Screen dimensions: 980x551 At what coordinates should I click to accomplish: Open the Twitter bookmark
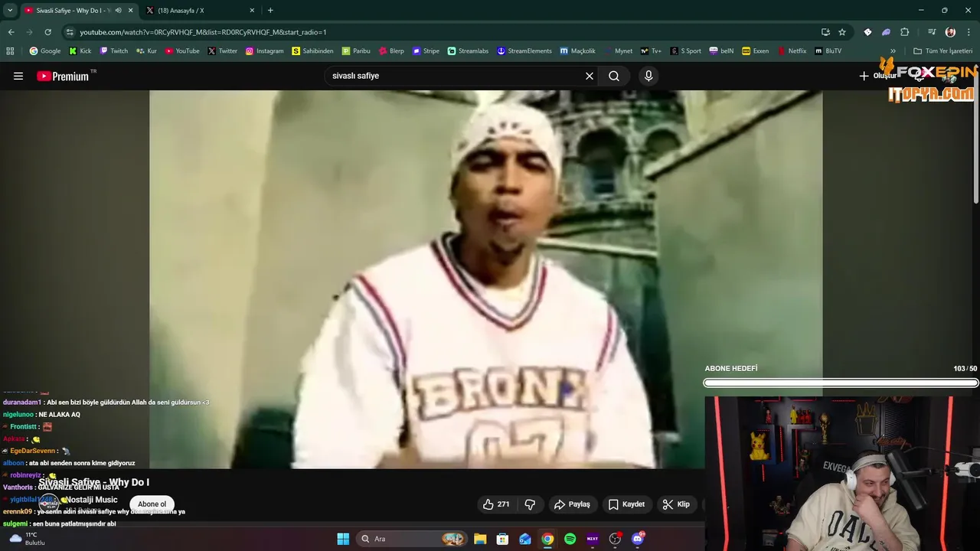(223, 51)
